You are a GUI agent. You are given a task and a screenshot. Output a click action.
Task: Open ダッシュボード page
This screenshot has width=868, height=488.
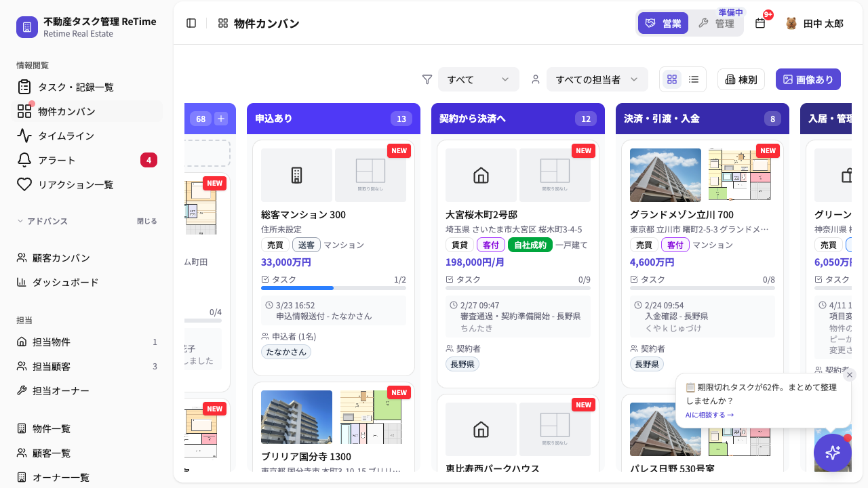point(87,282)
